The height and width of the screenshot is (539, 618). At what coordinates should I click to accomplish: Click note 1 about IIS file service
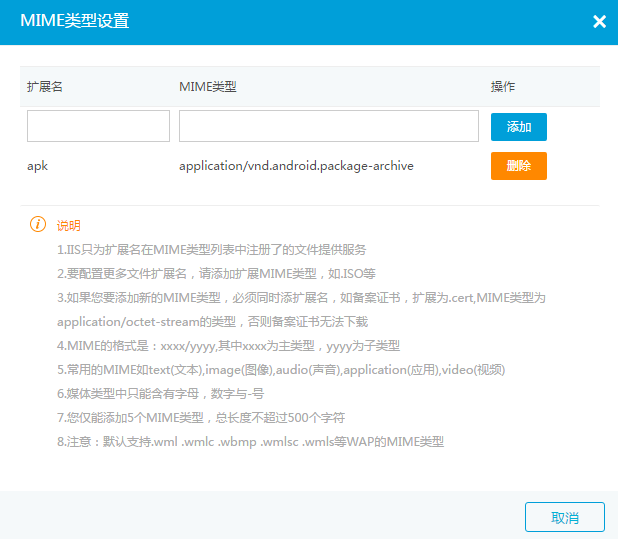tap(212, 249)
